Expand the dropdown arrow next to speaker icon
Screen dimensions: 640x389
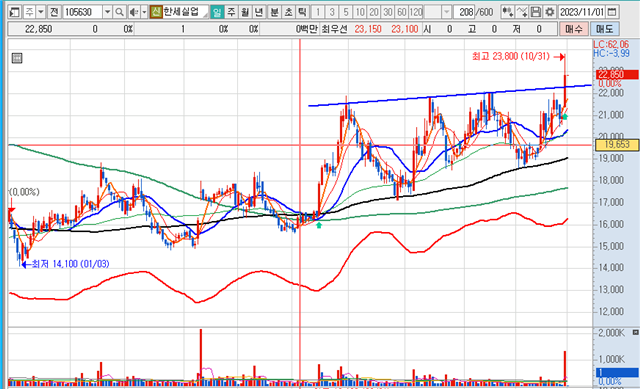coord(144,12)
